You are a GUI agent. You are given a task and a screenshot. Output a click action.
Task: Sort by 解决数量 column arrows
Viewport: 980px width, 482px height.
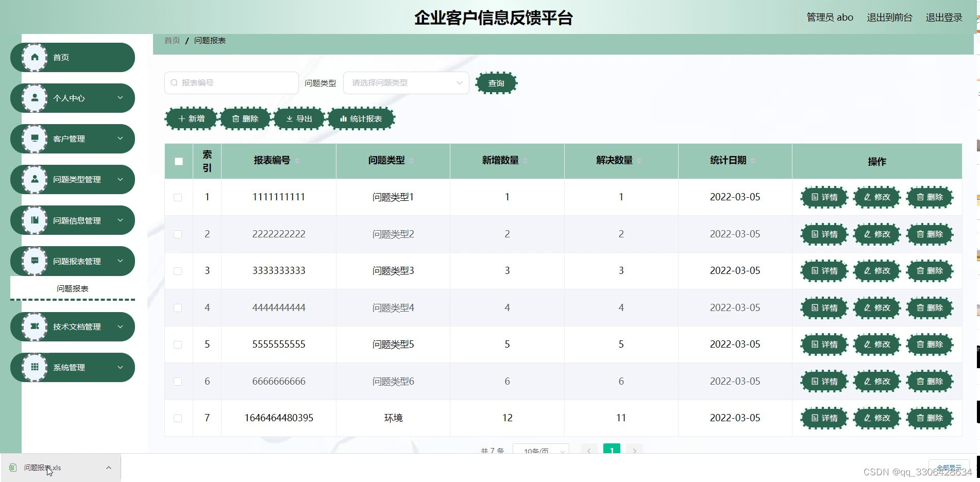click(x=639, y=161)
